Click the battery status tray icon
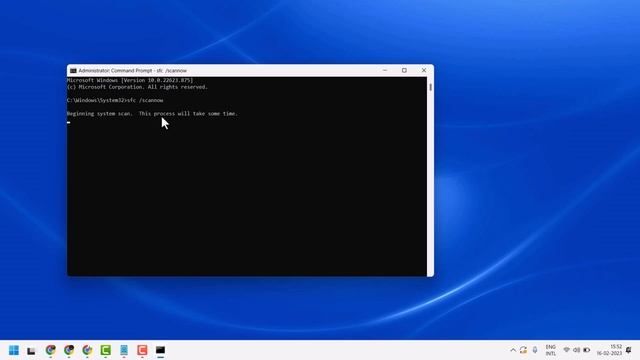The image size is (640, 360). (587, 350)
